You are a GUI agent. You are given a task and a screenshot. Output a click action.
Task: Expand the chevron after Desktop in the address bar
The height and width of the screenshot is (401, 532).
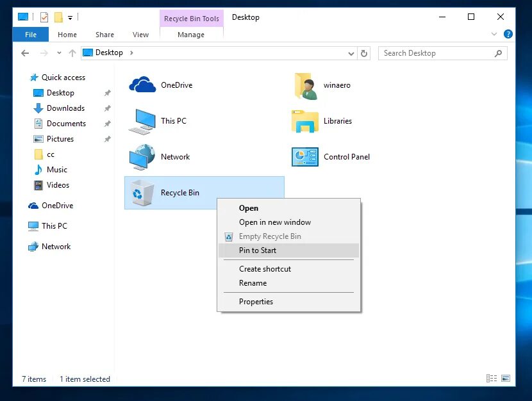coord(131,53)
